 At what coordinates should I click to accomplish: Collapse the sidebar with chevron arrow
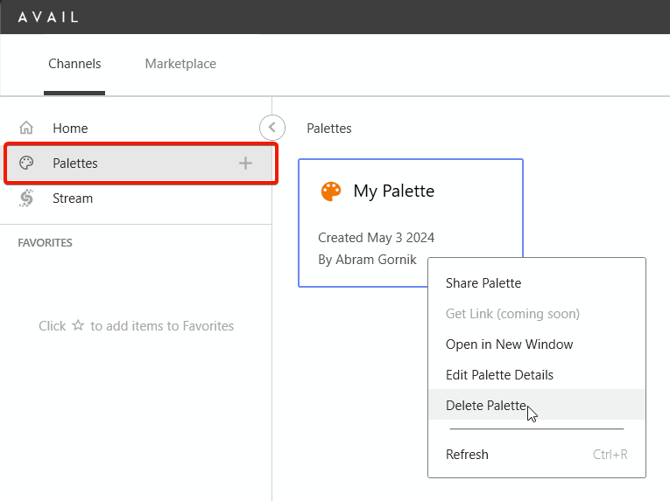click(x=271, y=128)
